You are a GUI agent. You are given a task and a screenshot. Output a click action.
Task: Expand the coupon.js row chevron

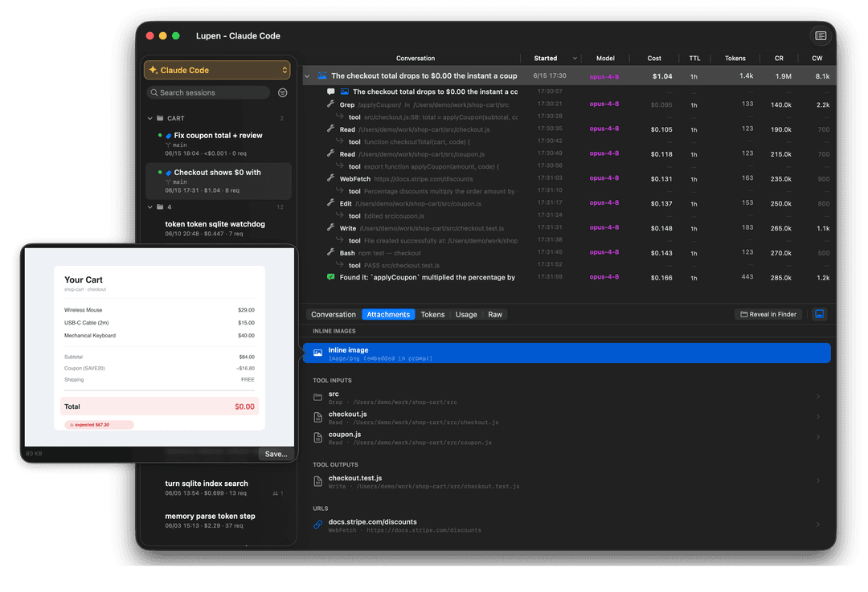(x=818, y=437)
